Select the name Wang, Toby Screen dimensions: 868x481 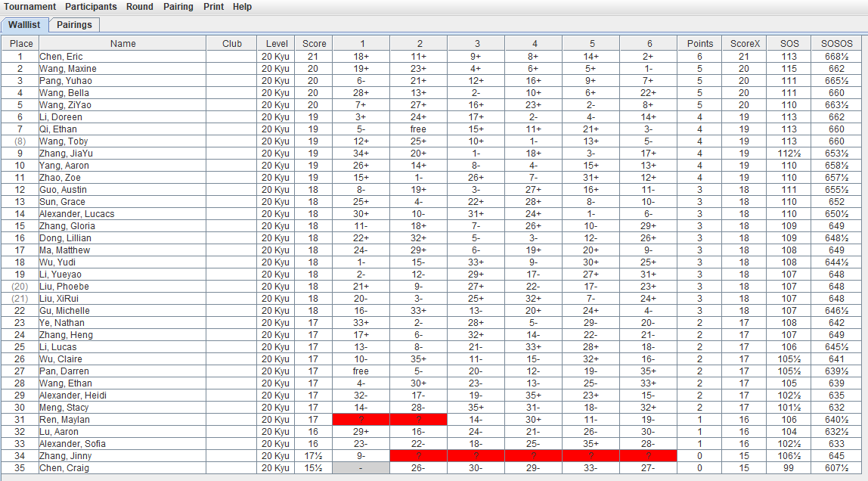(64, 141)
